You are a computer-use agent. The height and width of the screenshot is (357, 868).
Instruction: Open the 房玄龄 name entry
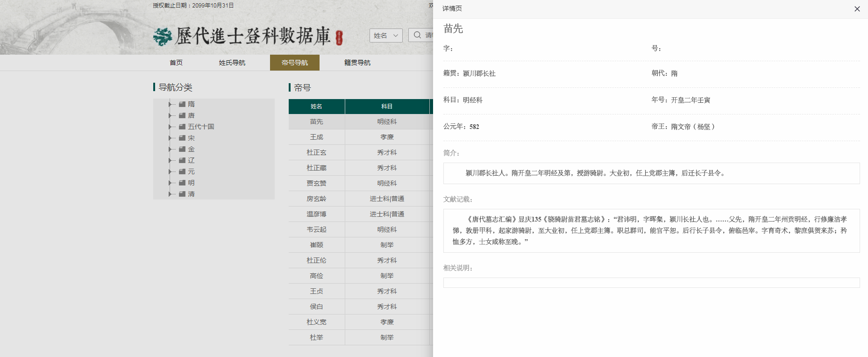pyautogui.click(x=317, y=199)
